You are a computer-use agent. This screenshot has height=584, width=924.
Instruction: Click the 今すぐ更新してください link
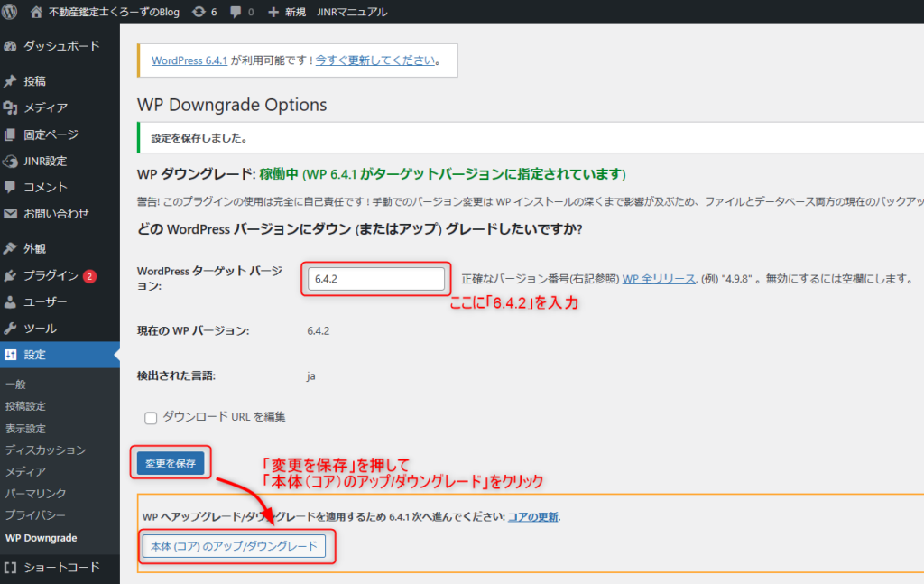coord(375,60)
